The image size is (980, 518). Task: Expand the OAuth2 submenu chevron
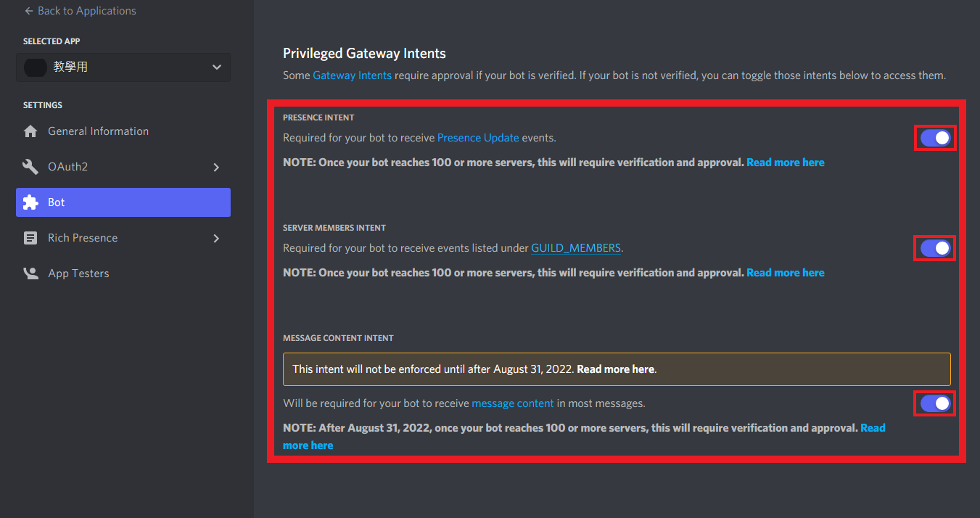pos(216,167)
